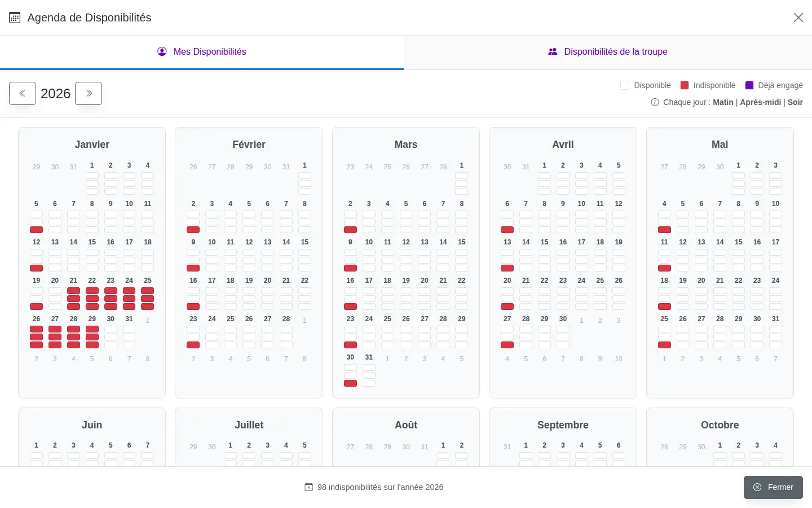Viewport: 812px width, 508px height.
Task: Toggle the afternoon slot of February 1
Action: [x=304, y=183]
